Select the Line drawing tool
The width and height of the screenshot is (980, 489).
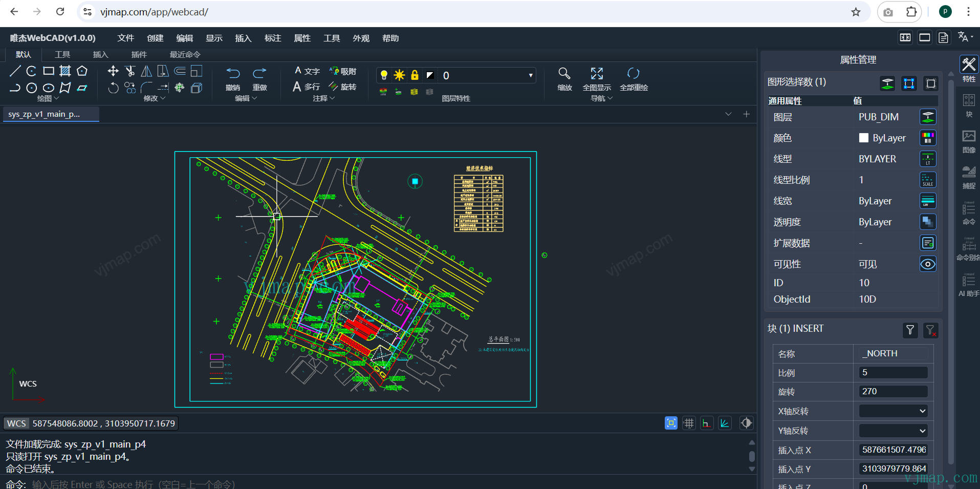[15, 71]
